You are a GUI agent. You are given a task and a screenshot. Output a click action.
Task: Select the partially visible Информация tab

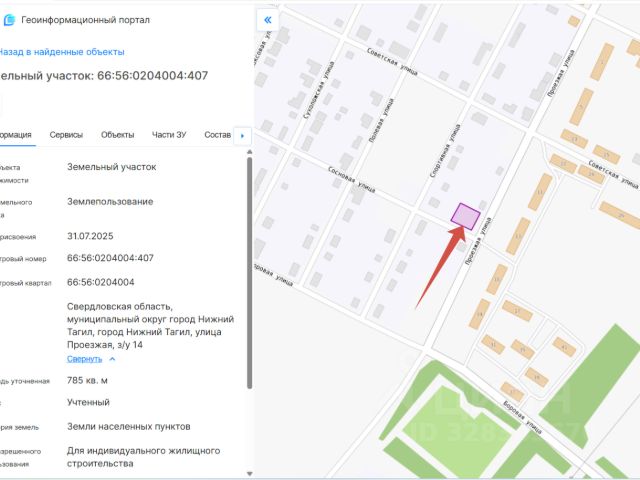[x=16, y=135]
